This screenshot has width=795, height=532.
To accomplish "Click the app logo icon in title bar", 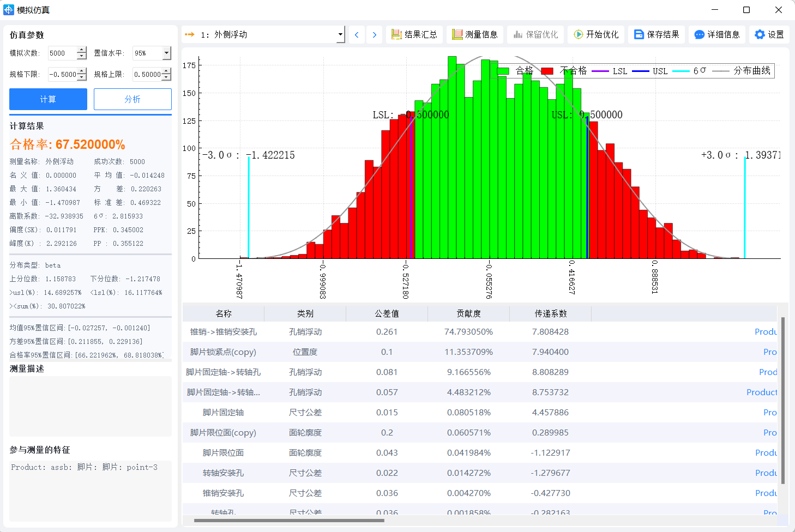I will (x=9, y=9).
